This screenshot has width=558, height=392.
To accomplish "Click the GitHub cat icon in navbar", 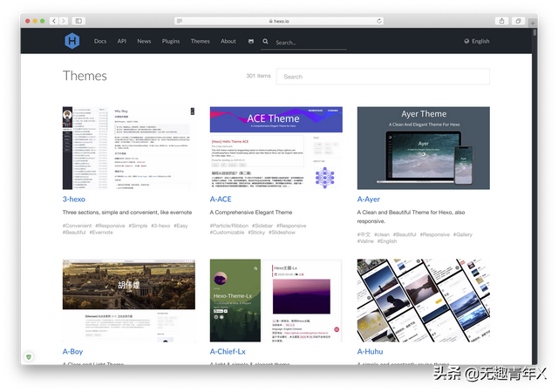I will 251,41.
